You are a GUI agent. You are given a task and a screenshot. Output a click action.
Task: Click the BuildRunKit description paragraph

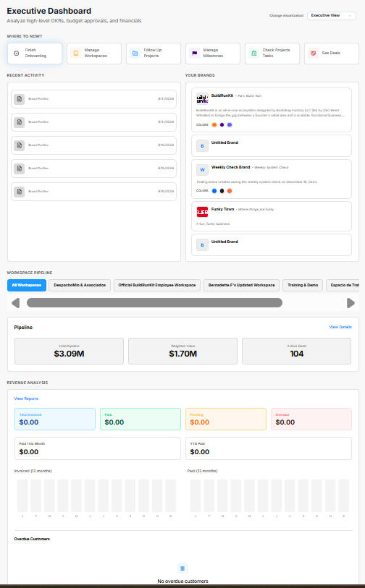click(269, 113)
